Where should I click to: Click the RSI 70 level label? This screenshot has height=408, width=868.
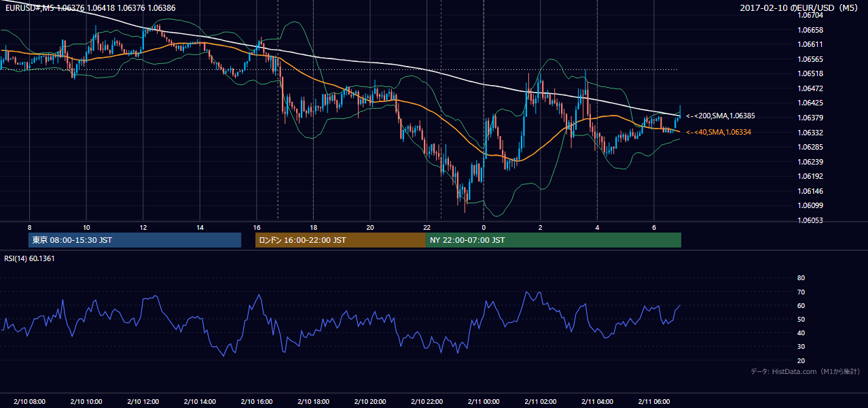pyautogui.click(x=801, y=292)
